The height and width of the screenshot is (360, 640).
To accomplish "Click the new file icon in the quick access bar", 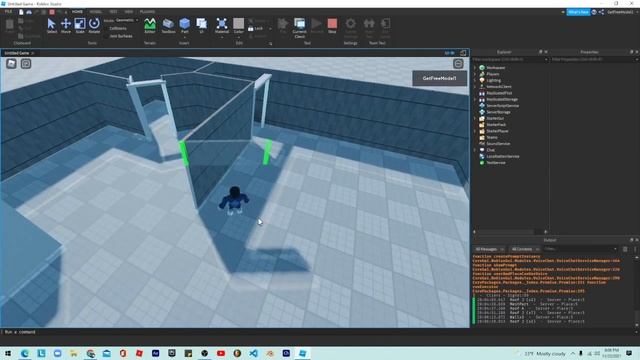I will click(x=21, y=12).
